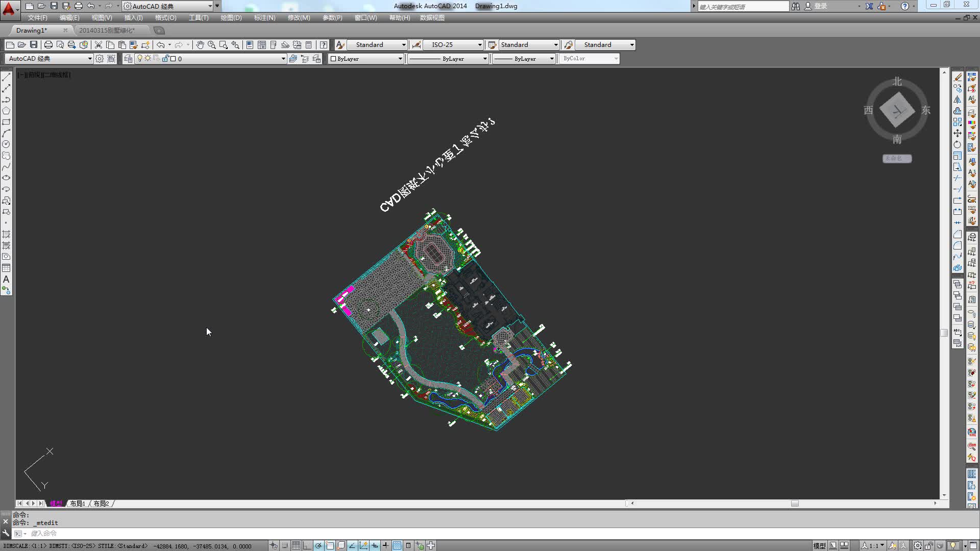This screenshot has height=551, width=980.
Task: Select the multiline Text tool A
Action: click(6, 280)
